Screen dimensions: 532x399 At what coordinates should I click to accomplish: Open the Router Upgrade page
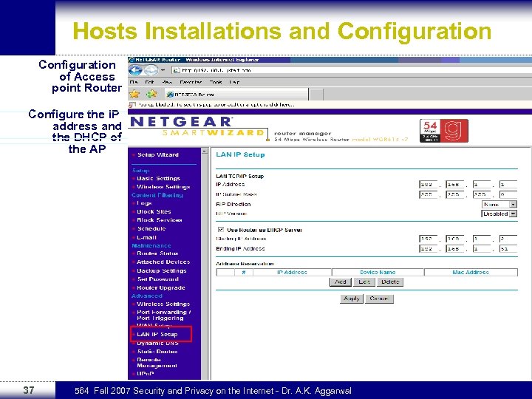(161, 287)
